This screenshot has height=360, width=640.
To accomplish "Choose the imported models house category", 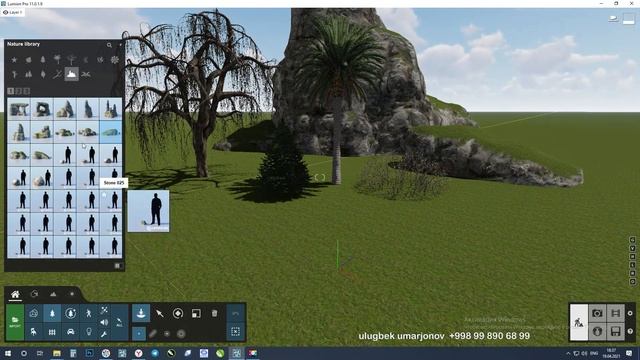I will click(33, 313).
